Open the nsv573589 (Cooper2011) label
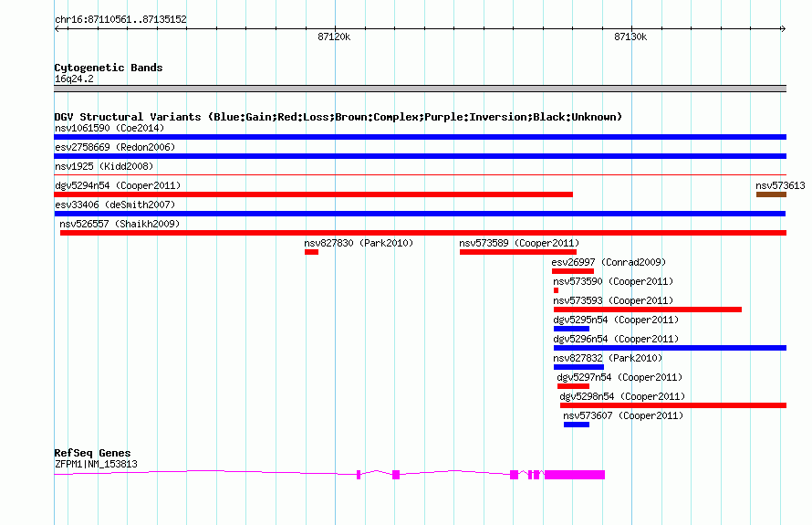Screen dimensions: 812x525 tap(519, 243)
